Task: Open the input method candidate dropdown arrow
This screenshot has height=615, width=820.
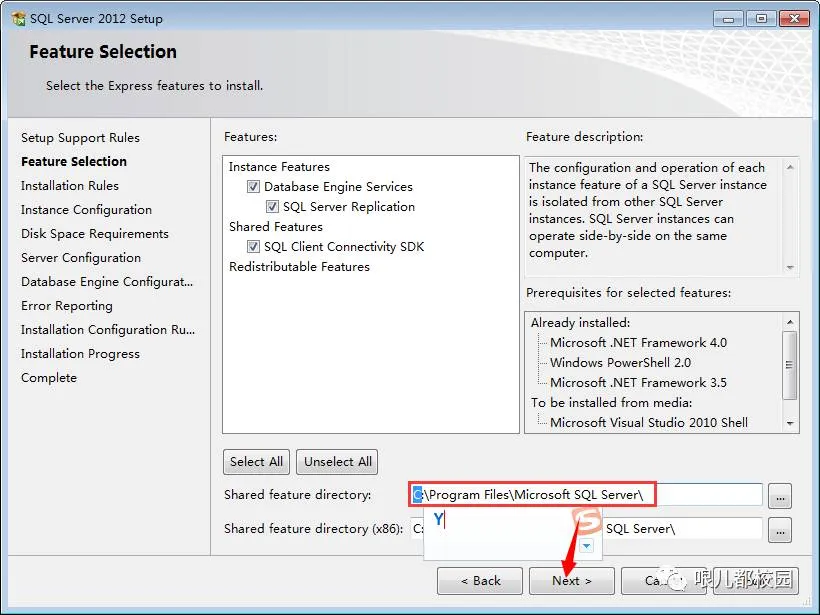Action: coord(586,546)
